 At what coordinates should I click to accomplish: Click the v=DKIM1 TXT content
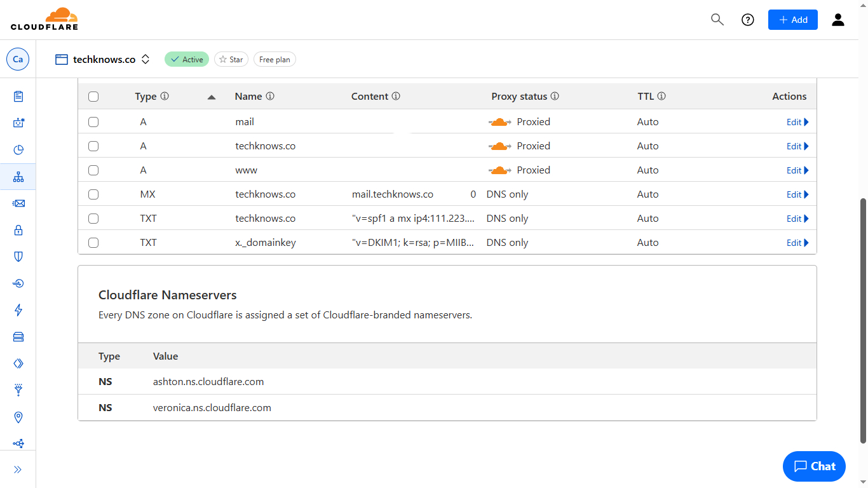click(x=413, y=243)
